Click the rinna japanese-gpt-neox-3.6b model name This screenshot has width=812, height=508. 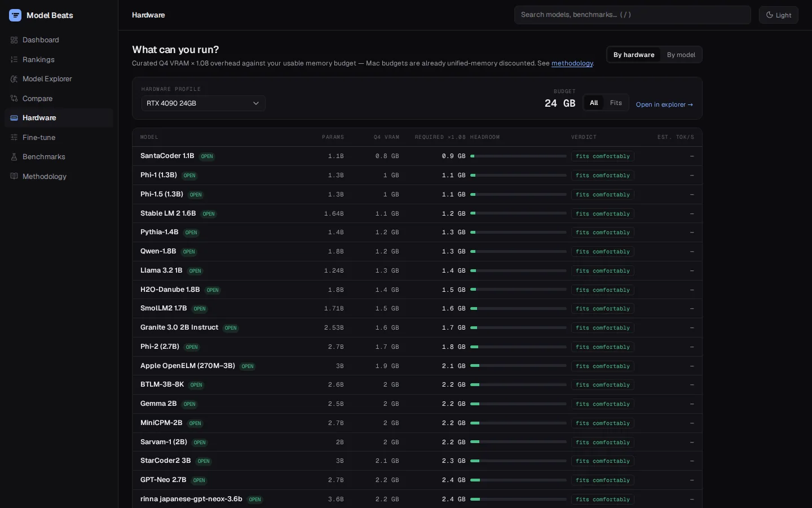[191, 499]
